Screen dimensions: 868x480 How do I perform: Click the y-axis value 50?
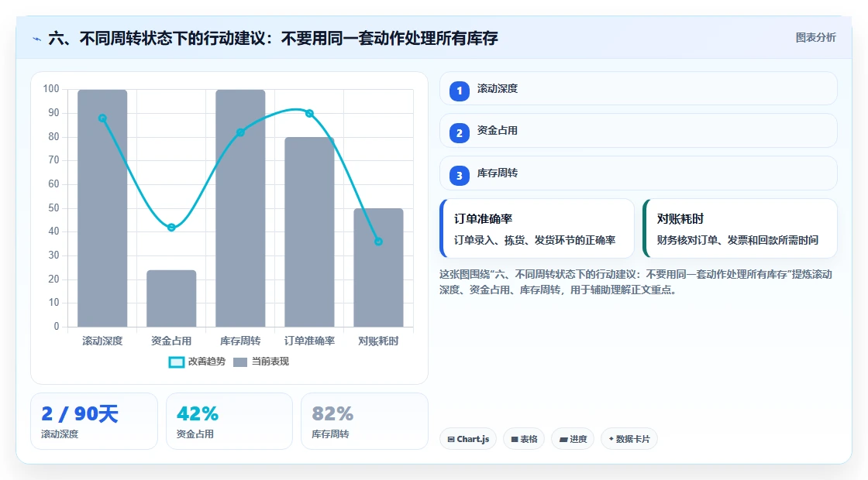pyautogui.click(x=53, y=208)
